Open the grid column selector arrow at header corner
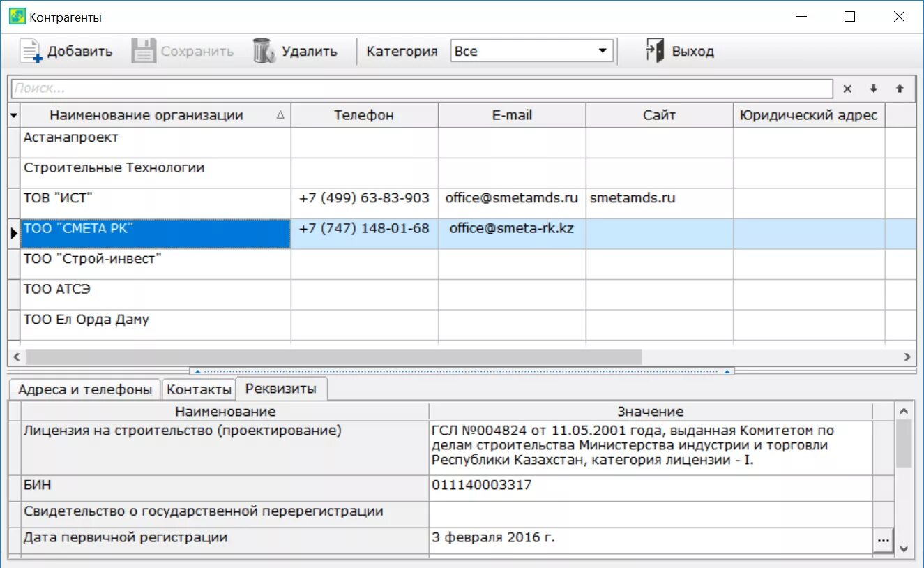The width and height of the screenshot is (924, 568). click(x=14, y=115)
